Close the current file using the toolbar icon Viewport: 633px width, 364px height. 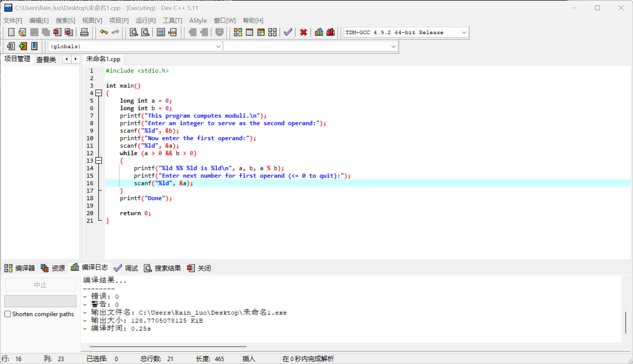[x=57, y=32]
